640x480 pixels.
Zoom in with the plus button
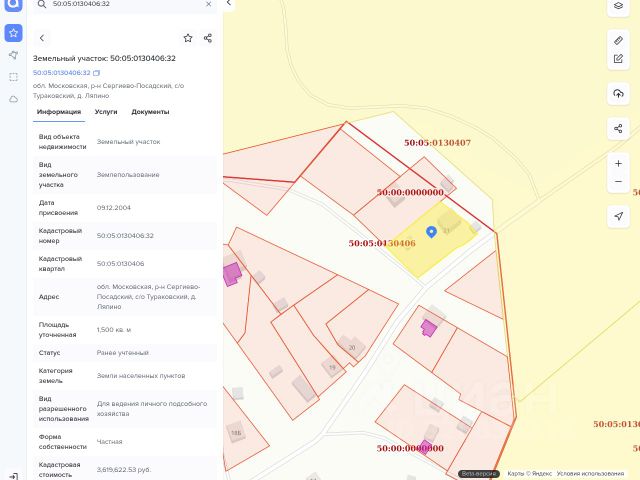pos(618,164)
